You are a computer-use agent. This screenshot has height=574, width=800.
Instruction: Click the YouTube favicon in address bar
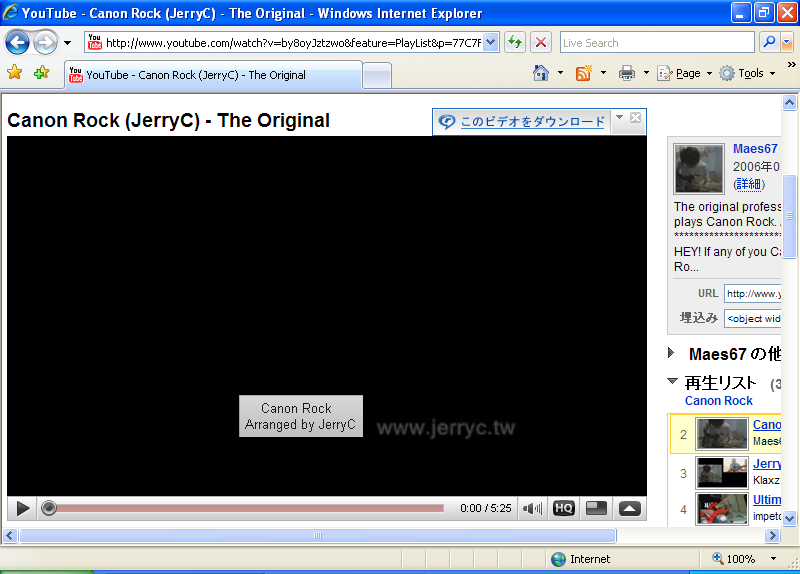[95, 42]
